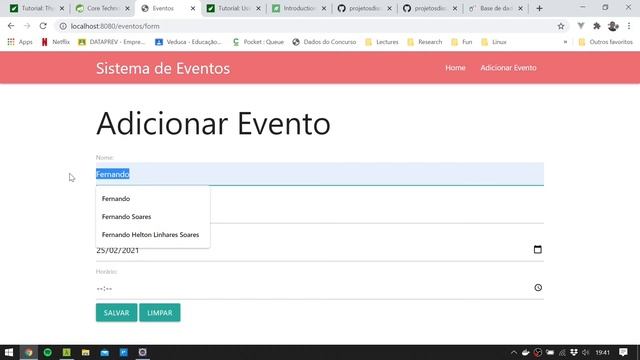Open the Chrome profile avatar
The image size is (640, 360).
(613, 26)
